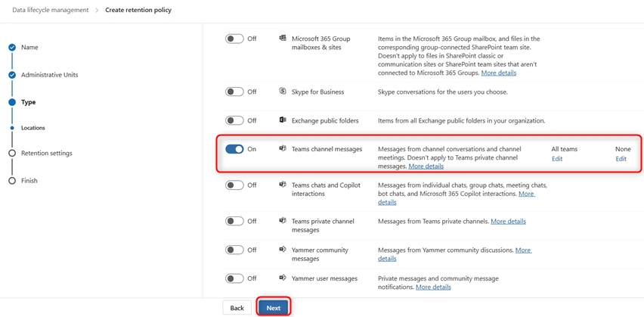Click the completed Administrative Units step checkmark
This screenshot has width=644, height=317.
pyautogui.click(x=12, y=75)
